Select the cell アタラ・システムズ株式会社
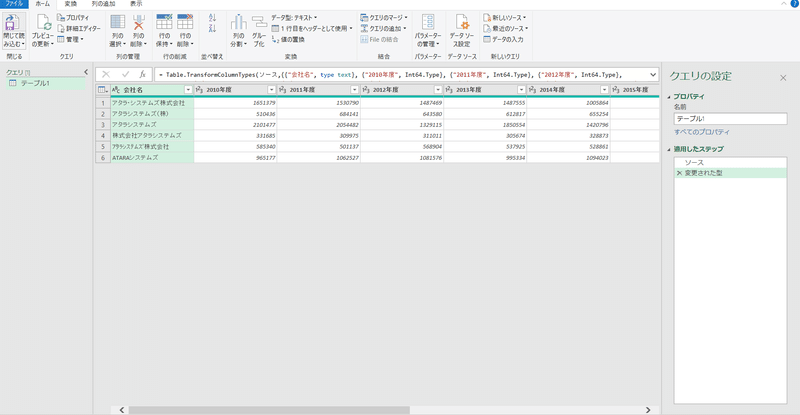This screenshot has width=800, height=415. click(x=152, y=103)
